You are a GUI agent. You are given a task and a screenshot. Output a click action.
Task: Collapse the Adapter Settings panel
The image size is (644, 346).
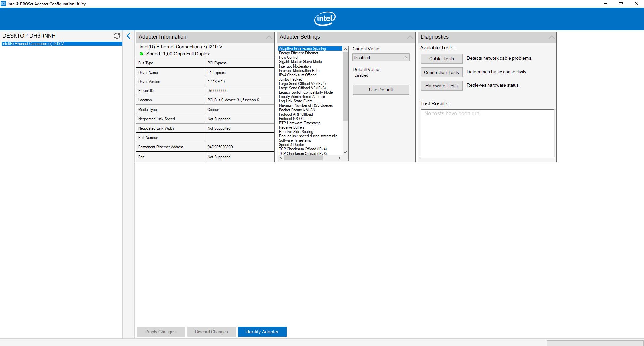(410, 37)
